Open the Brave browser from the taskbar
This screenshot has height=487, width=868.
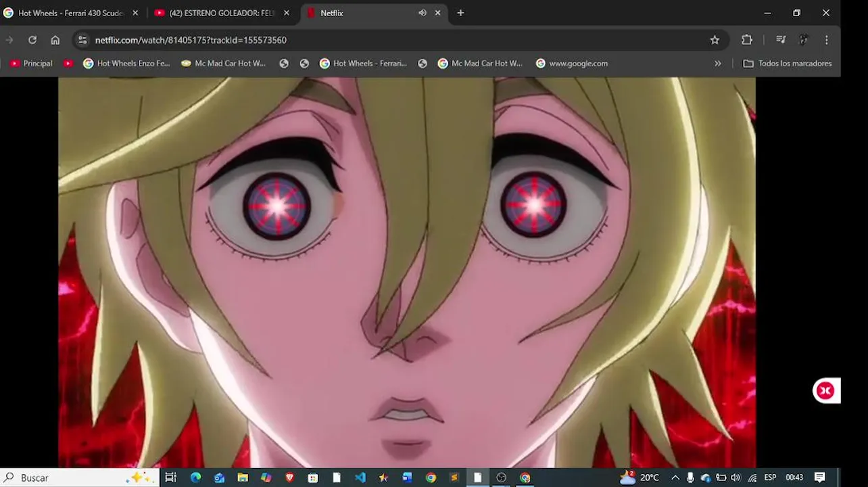tap(290, 478)
